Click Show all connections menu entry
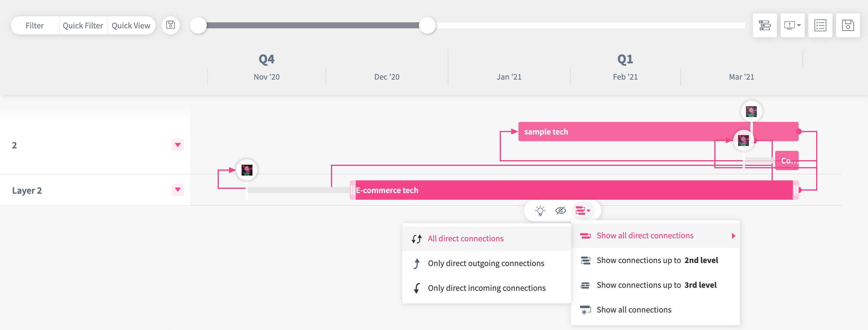The width and height of the screenshot is (868, 330). click(x=634, y=309)
